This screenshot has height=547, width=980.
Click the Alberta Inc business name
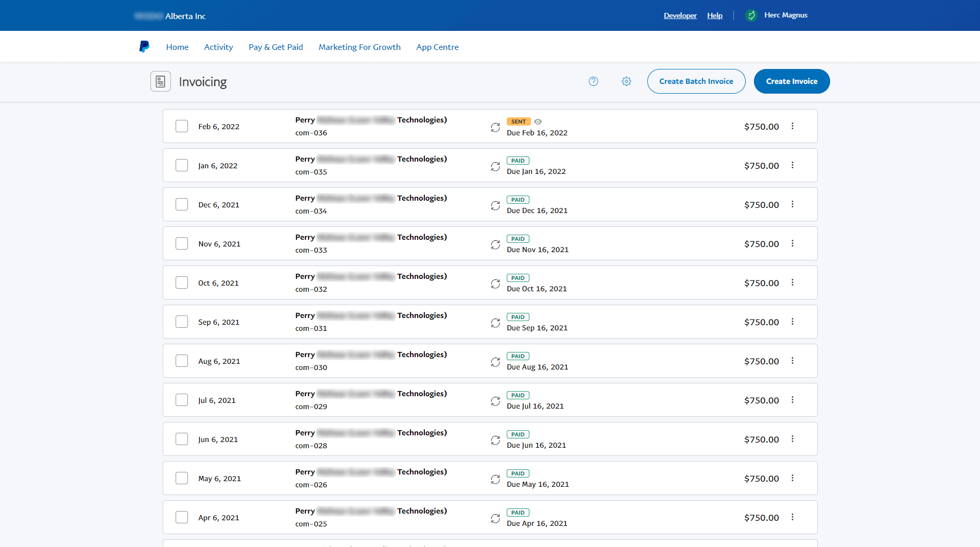tap(185, 16)
